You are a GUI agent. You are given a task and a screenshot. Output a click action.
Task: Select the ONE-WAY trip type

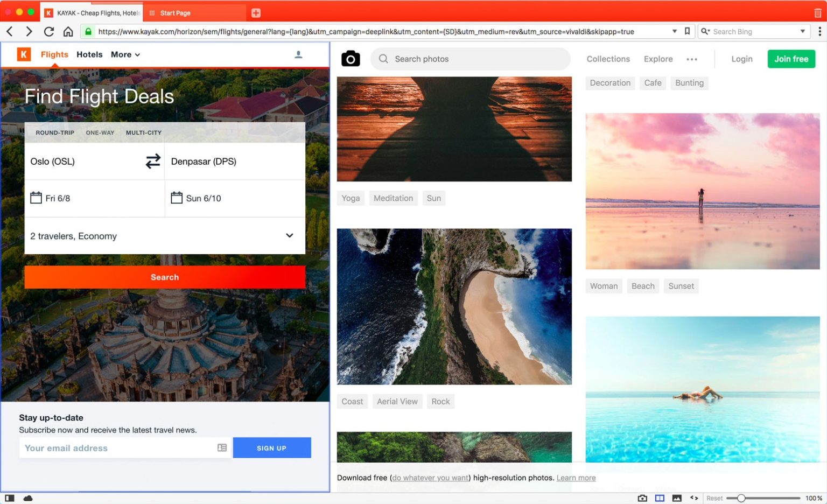(x=100, y=132)
